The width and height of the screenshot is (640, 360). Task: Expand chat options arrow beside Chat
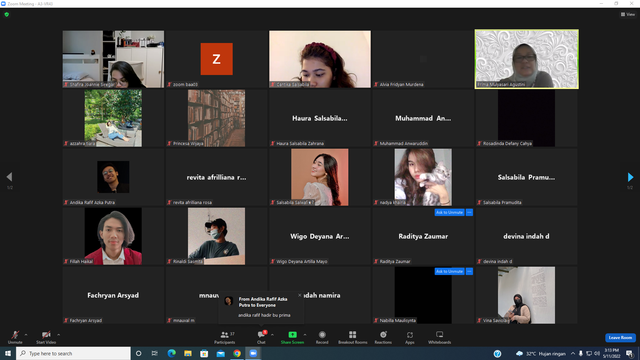tap(272, 335)
